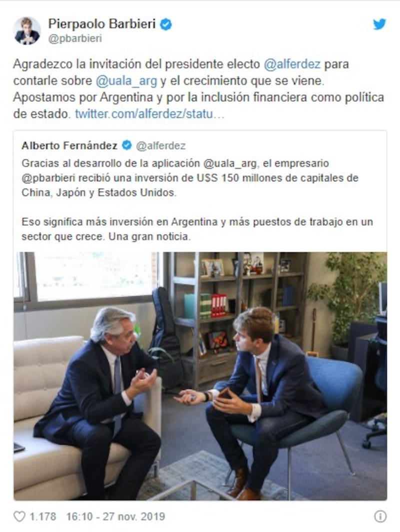Click the 1.178 likes count
This screenshot has height=532, width=400.
tap(43, 517)
